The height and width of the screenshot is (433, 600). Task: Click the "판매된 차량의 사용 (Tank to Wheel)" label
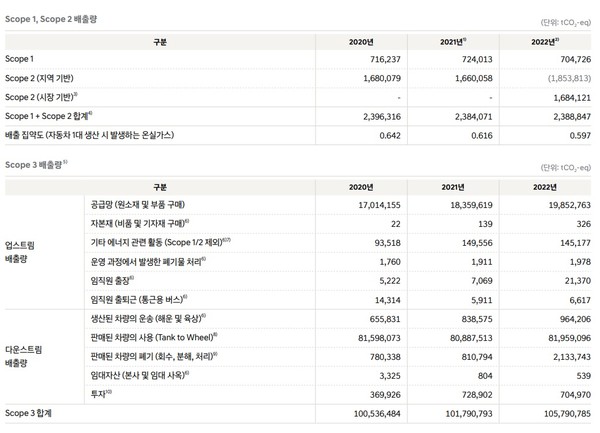pyautogui.click(x=154, y=337)
